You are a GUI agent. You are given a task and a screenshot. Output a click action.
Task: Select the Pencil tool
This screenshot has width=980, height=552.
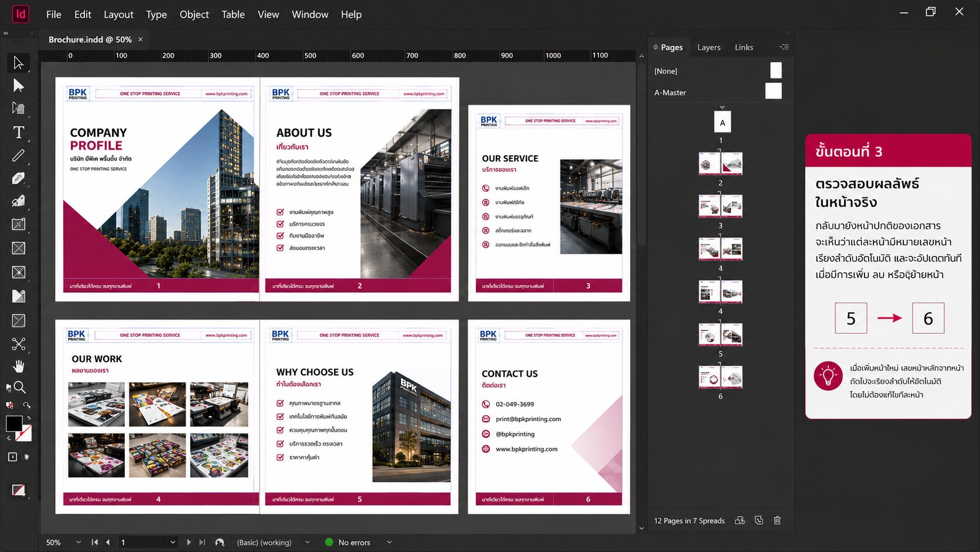point(18,201)
